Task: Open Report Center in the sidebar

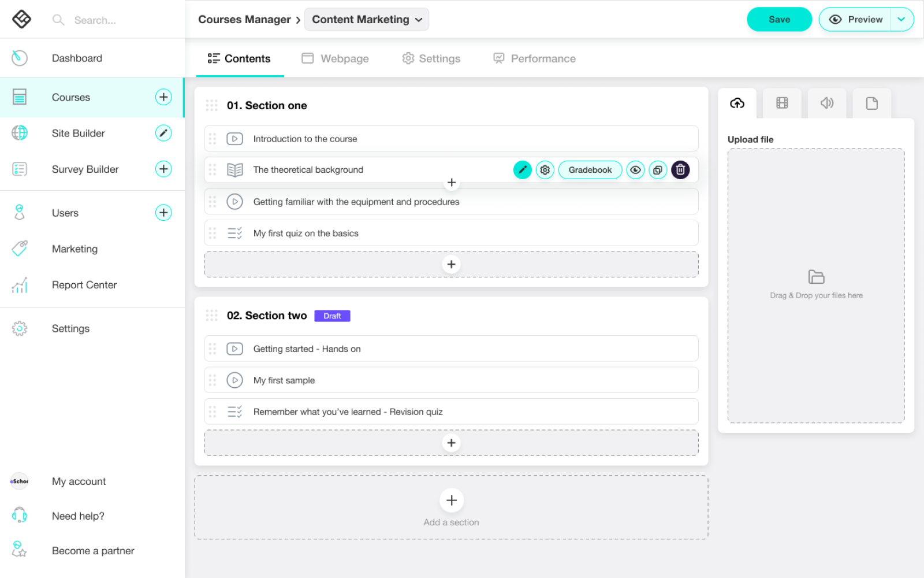Action: tap(84, 285)
